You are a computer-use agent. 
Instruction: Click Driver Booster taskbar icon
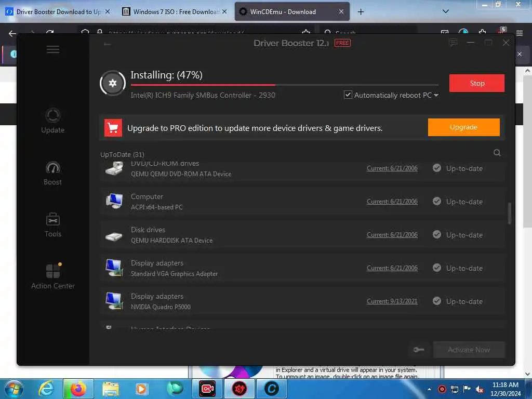tap(240, 389)
